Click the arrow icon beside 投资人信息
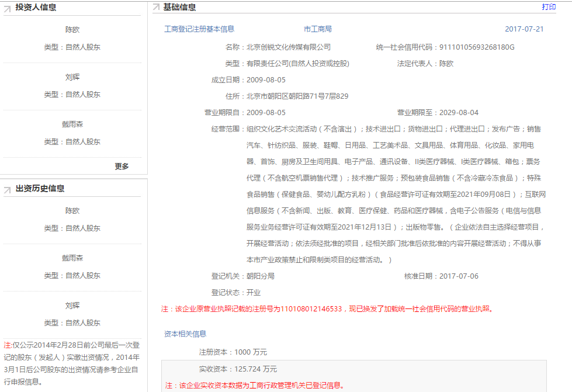The width and height of the screenshot is (572, 392). (7, 8)
